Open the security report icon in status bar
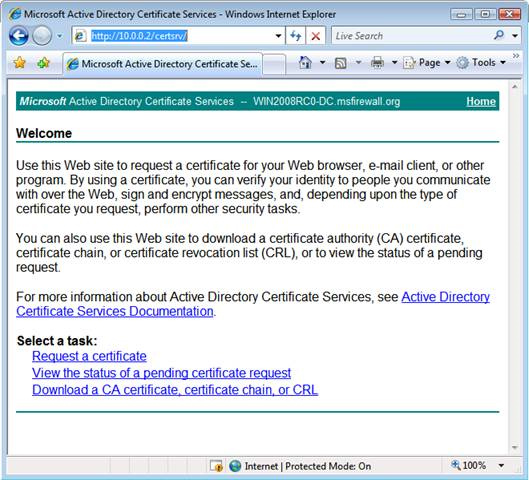The width and height of the screenshot is (529, 480). click(216, 466)
